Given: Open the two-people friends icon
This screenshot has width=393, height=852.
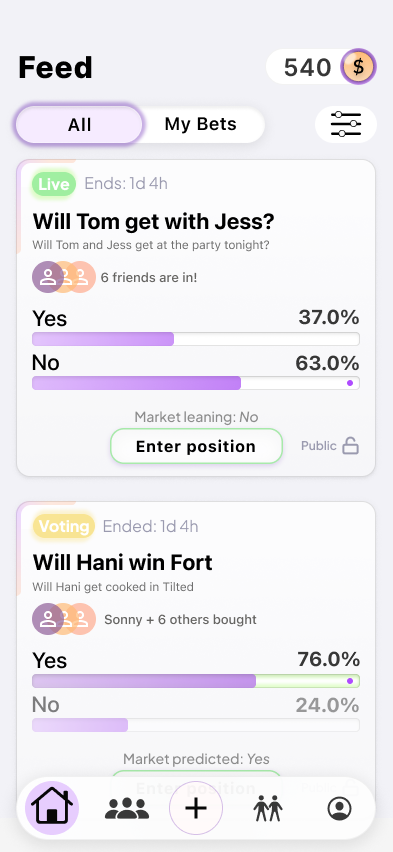Looking at the screenshot, I should click(x=268, y=809).
